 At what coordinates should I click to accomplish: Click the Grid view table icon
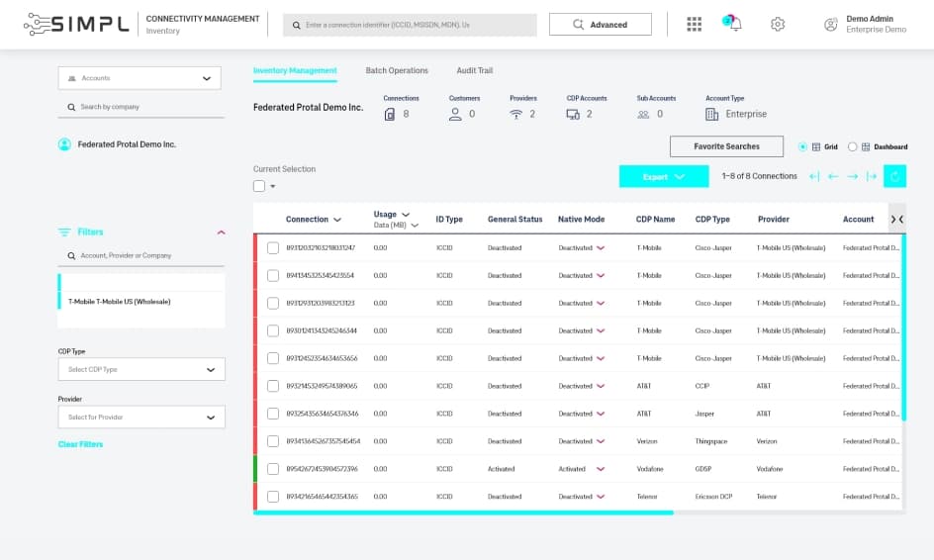pyautogui.click(x=816, y=146)
